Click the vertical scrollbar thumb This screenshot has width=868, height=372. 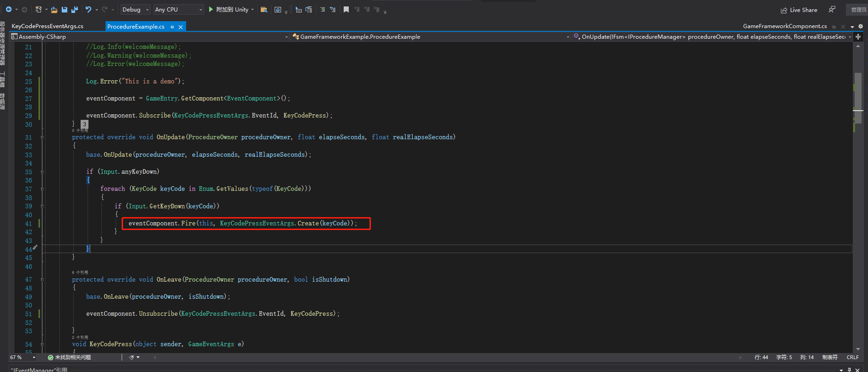[858, 98]
